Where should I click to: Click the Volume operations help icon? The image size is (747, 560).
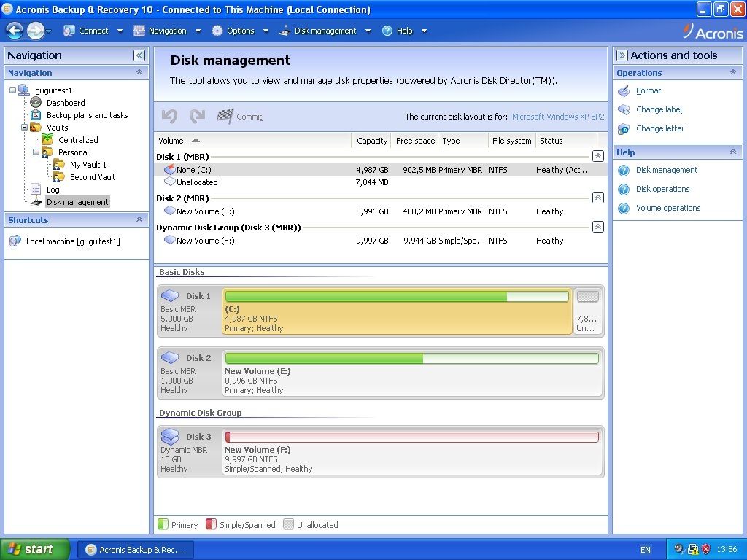click(x=624, y=209)
